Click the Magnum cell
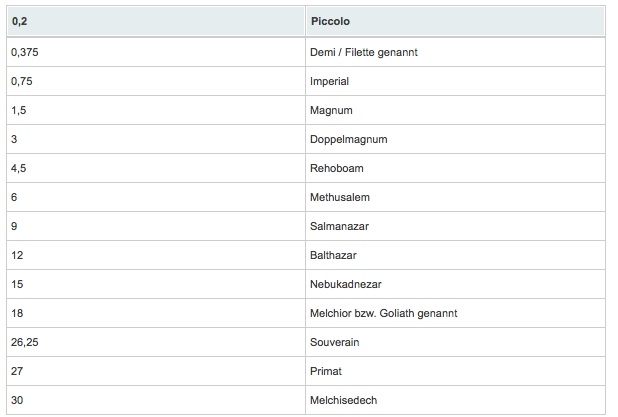 pyautogui.click(x=455, y=110)
